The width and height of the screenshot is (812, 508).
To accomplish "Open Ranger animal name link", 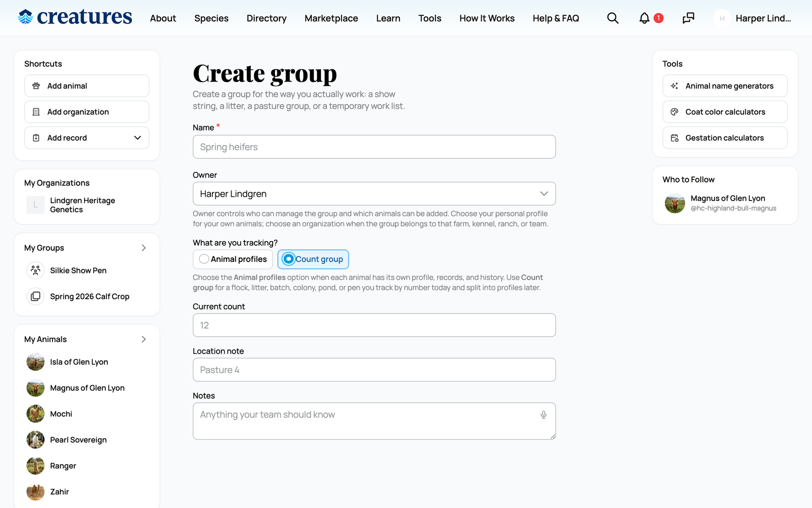I will click(x=63, y=466).
